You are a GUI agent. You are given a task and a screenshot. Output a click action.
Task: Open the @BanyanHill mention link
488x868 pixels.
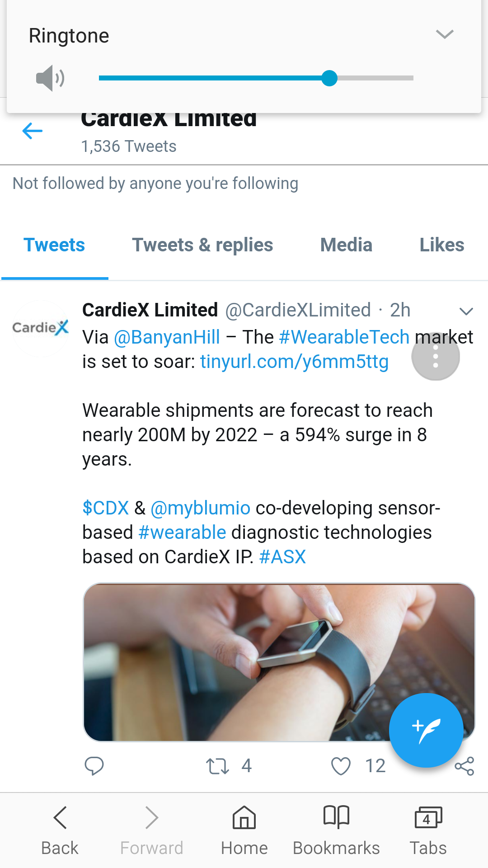[167, 337]
